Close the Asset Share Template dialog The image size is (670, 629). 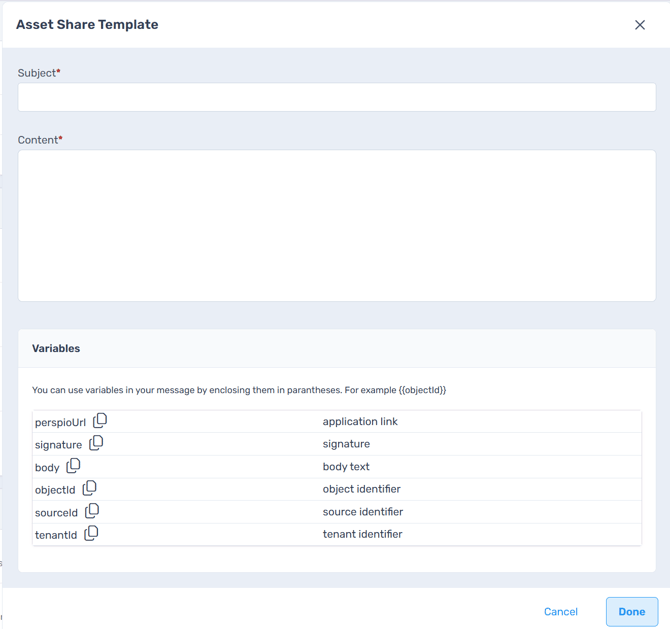[x=640, y=25]
